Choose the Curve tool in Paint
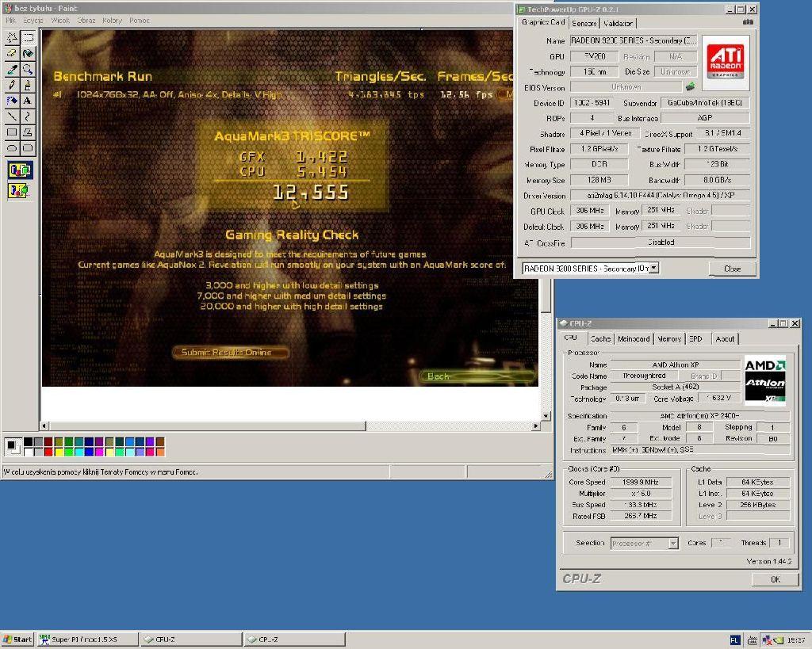Image resolution: width=812 pixels, height=649 pixels. (28, 116)
